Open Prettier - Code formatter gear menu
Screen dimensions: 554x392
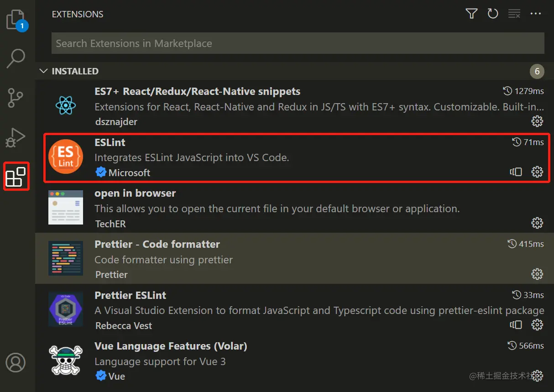click(x=537, y=274)
